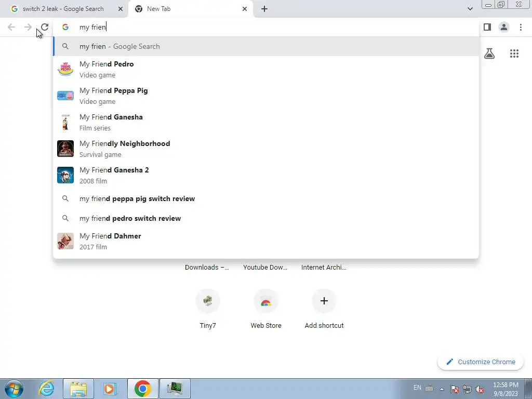
Task: Open the Chrome three-dot menu
Action: (x=521, y=27)
